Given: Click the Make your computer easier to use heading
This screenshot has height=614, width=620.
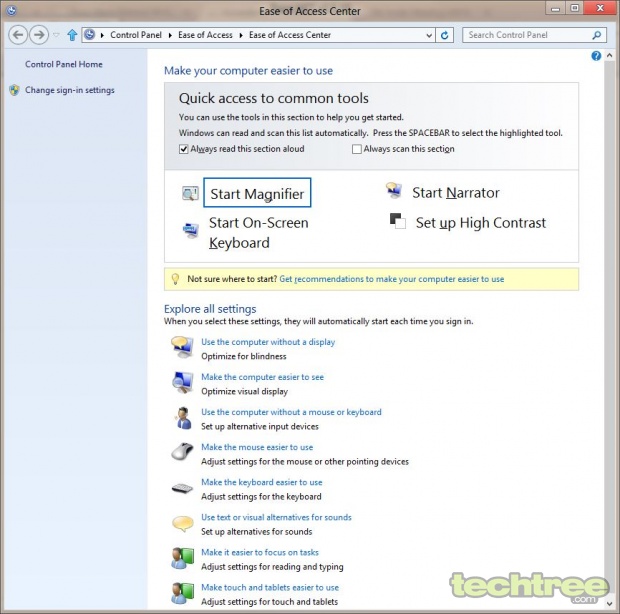Looking at the screenshot, I should [248, 71].
